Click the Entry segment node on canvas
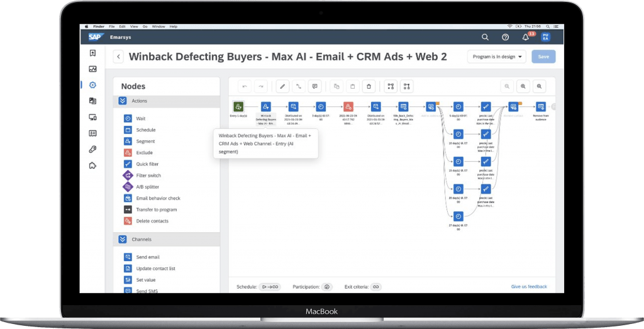Viewport: 644px width, 329px height. [238, 107]
